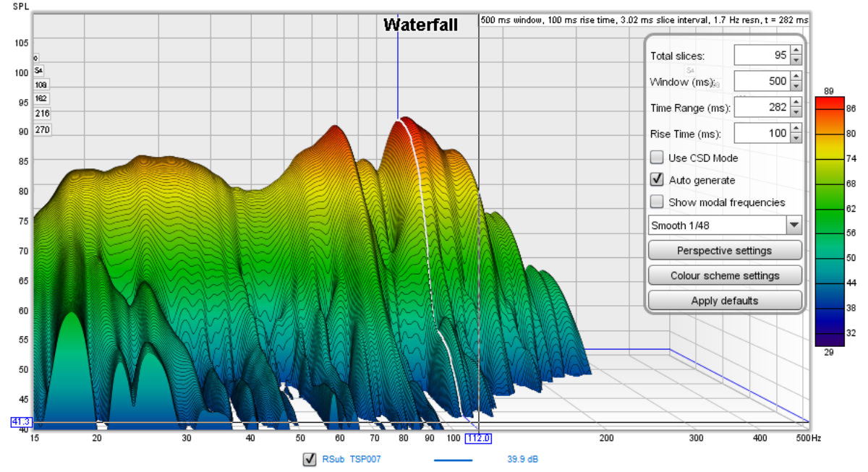Increase Time Range using up arrow

pos(796,103)
